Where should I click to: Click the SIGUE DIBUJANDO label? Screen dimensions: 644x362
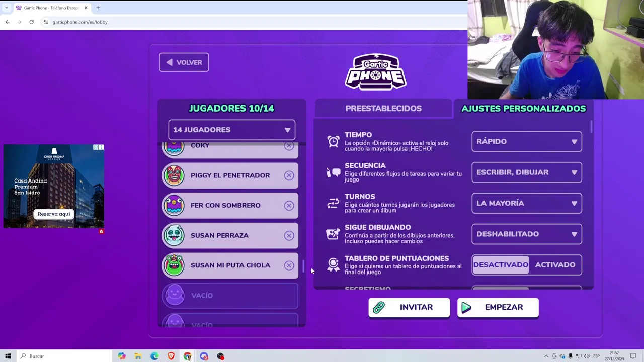[x=377, y=227]
